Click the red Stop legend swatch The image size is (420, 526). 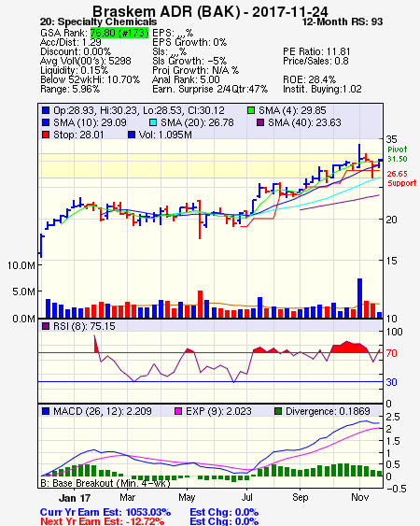46,135
